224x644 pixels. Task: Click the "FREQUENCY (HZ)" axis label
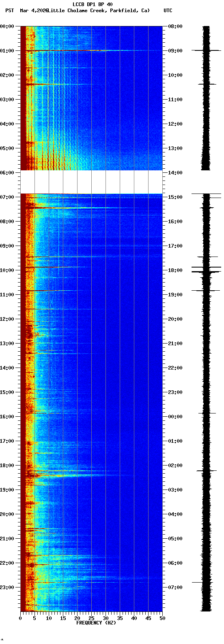point(96,622)
